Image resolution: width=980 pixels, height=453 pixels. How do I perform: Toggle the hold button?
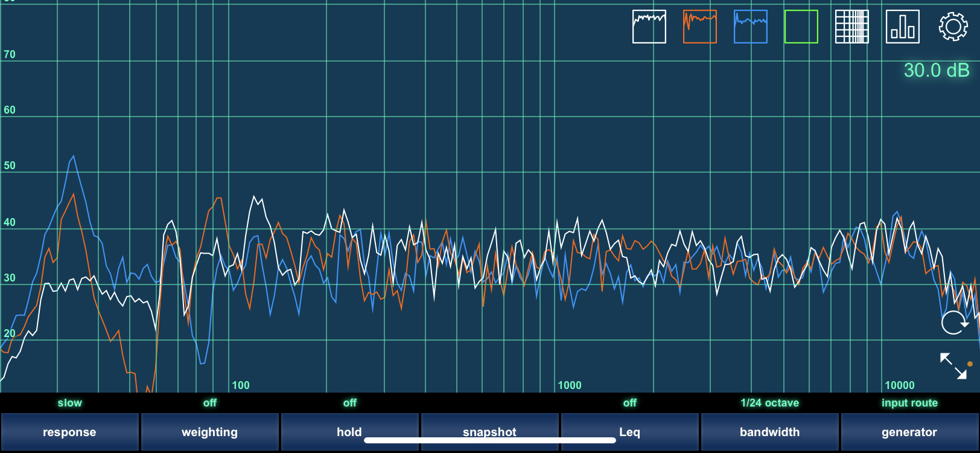[349, 432]
